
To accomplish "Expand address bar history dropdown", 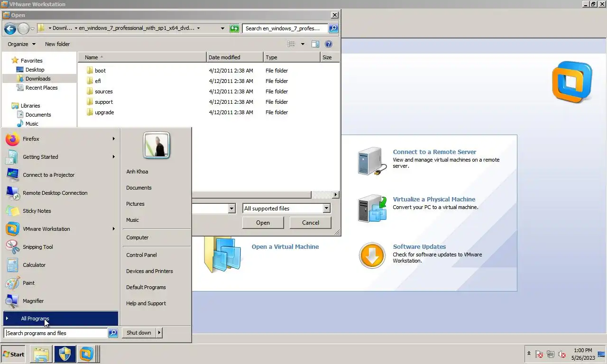I will pyautogui.click(x=222, y=28).
